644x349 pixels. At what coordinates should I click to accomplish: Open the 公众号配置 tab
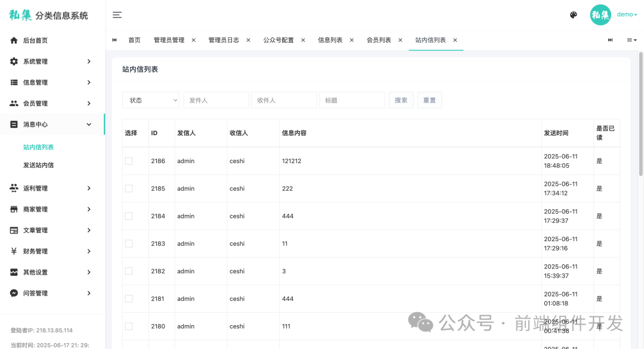click(x=278, y=40)
